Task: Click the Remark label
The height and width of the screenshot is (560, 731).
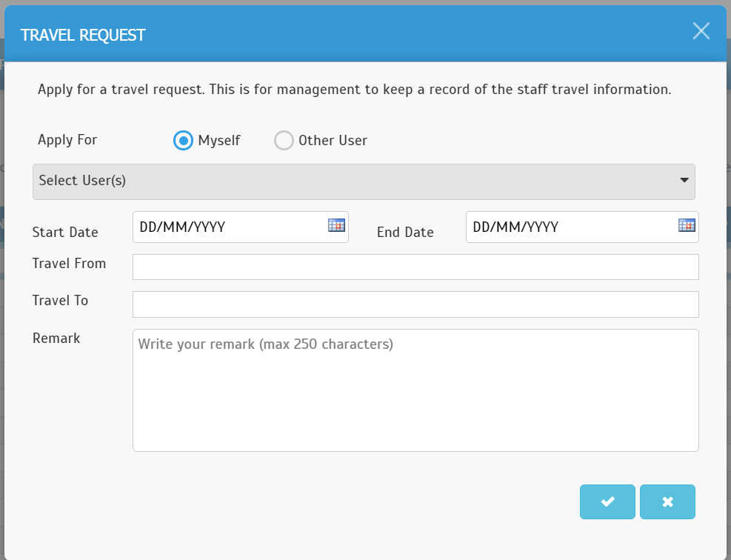Action: point(56,338)
